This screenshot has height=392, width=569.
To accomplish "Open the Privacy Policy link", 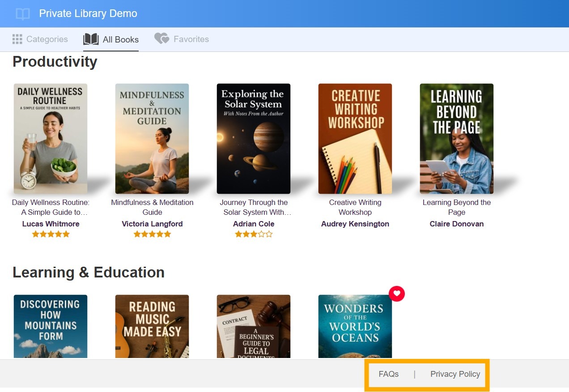I will coord(455,374).
